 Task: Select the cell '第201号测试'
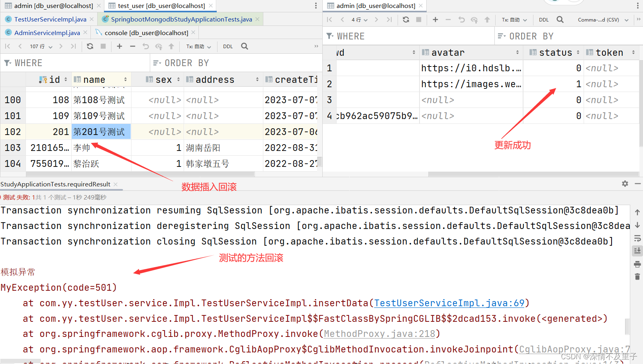(x=101, y=132)
